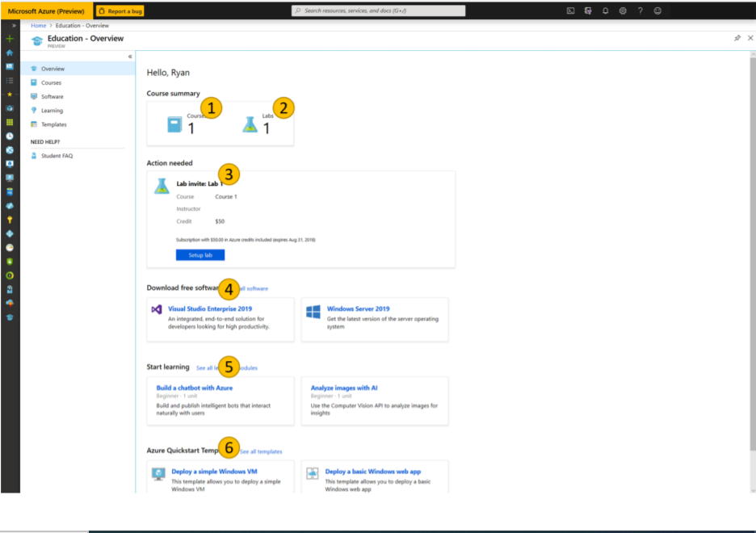Click the graduation cap icon at sidebar bottom

10,317
